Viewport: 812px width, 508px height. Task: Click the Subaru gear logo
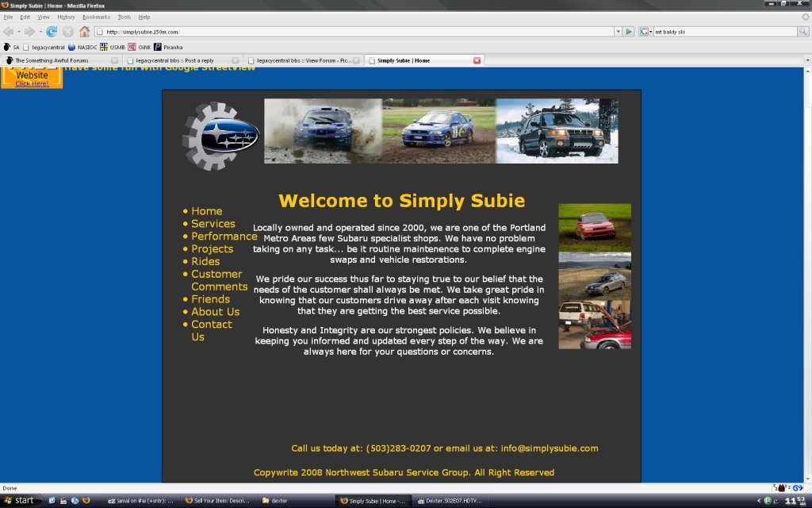(x=220, y=137)
